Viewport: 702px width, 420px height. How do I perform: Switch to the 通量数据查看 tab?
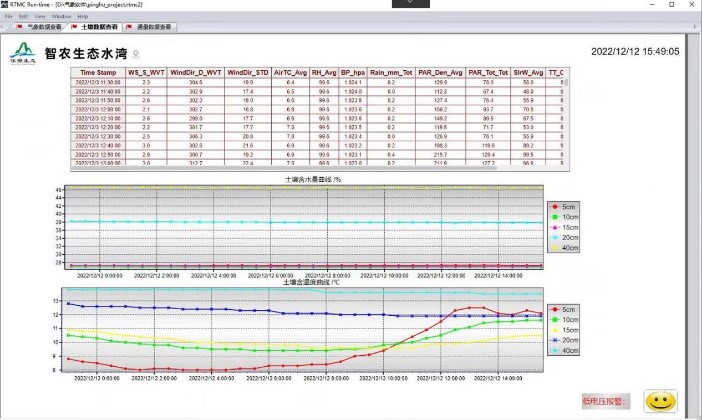150,27
